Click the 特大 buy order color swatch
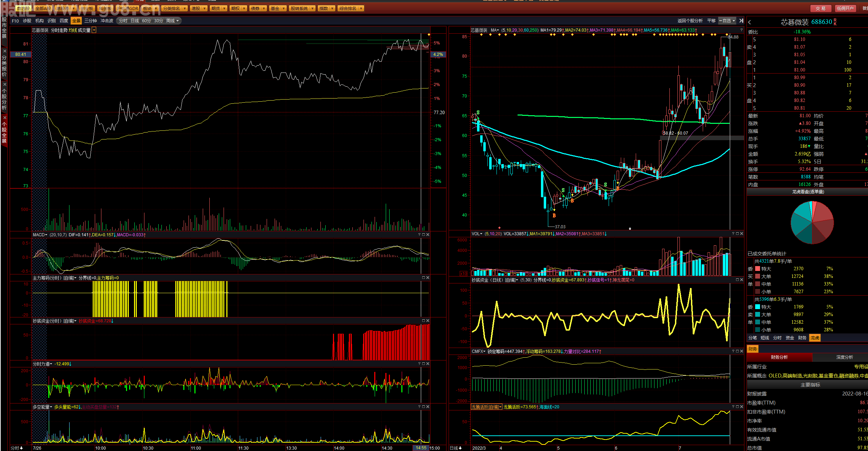 (x=758, y=269)
